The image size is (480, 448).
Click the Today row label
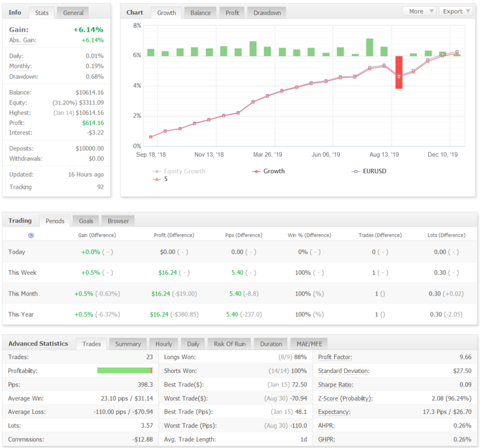pos(17,252)
